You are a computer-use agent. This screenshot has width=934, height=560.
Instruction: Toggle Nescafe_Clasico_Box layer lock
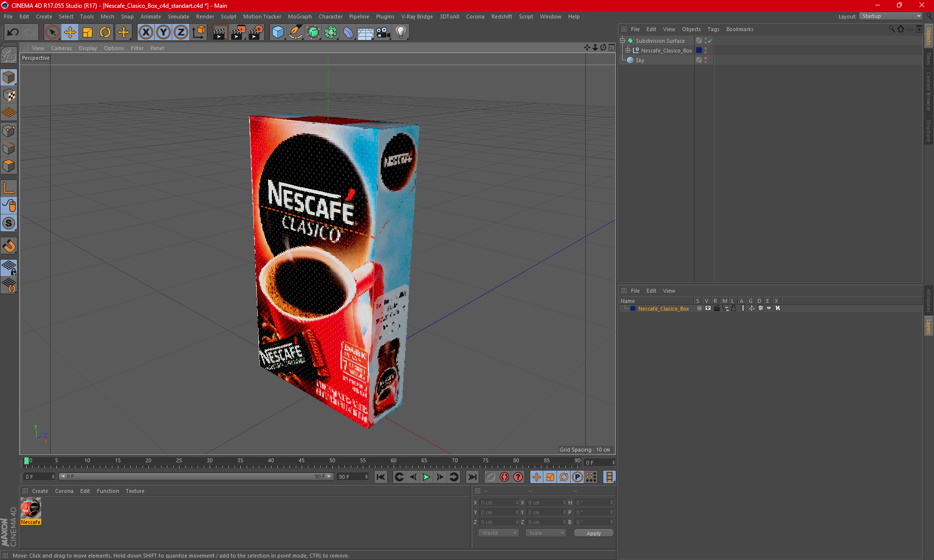pyautogui.click(x=734, y=308)
